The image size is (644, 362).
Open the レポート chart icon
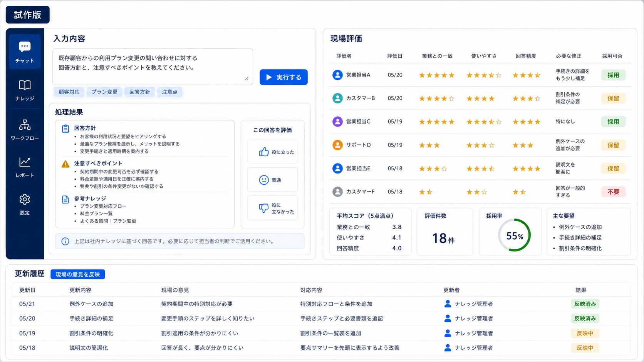tap(25, 162)
